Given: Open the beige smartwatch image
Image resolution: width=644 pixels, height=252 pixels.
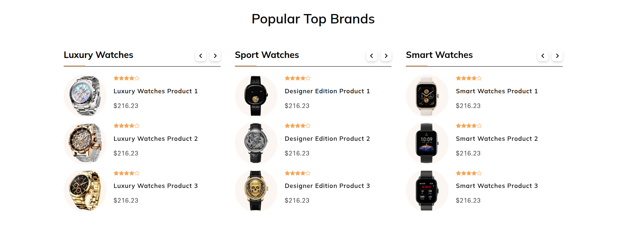Looking at the screenshot, I should click(x=427, y=96).
